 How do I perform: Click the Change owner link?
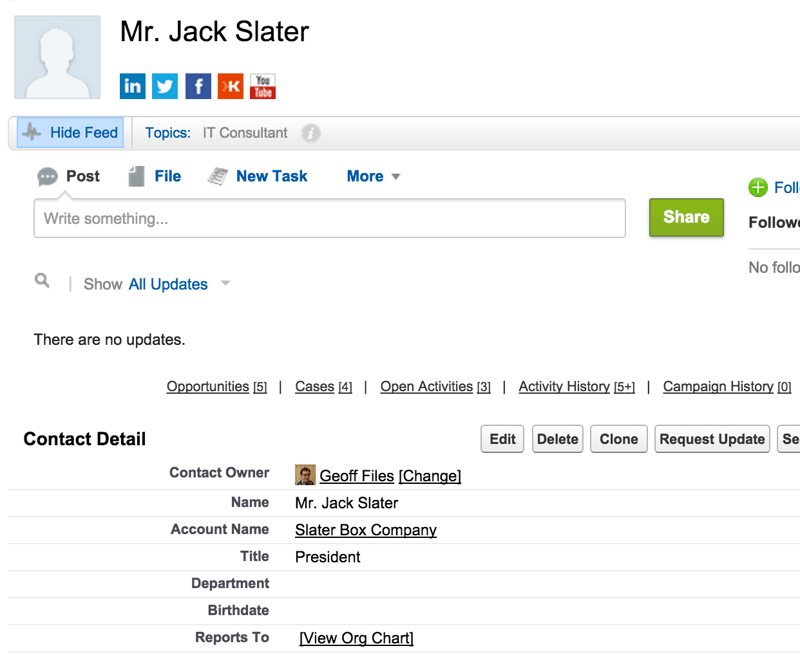tap(430, 476)
